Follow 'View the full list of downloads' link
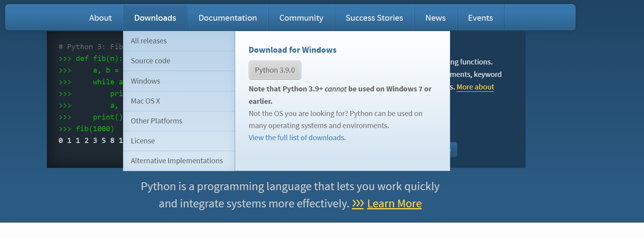This screenshot has height=239, width=644. 296,138
